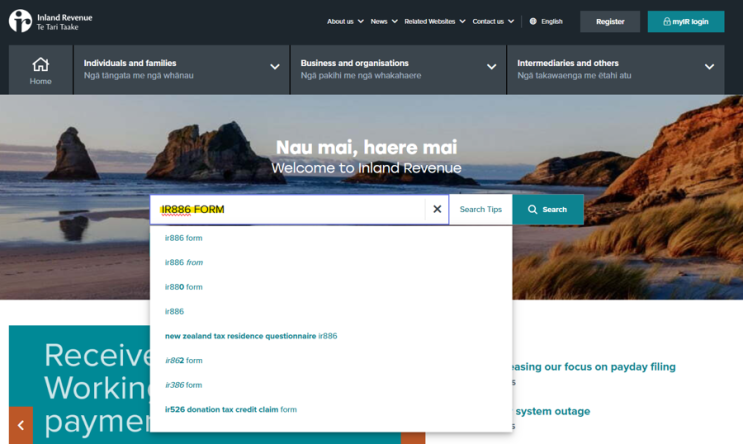Image resolution: width=743 pixels, height=444 pixels.
Task: Open Individuals and families section
Action: 181,70
